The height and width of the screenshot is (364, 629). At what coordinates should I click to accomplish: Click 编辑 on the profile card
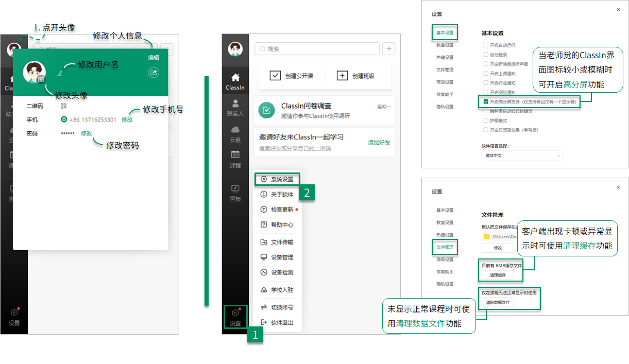[154, 58]
